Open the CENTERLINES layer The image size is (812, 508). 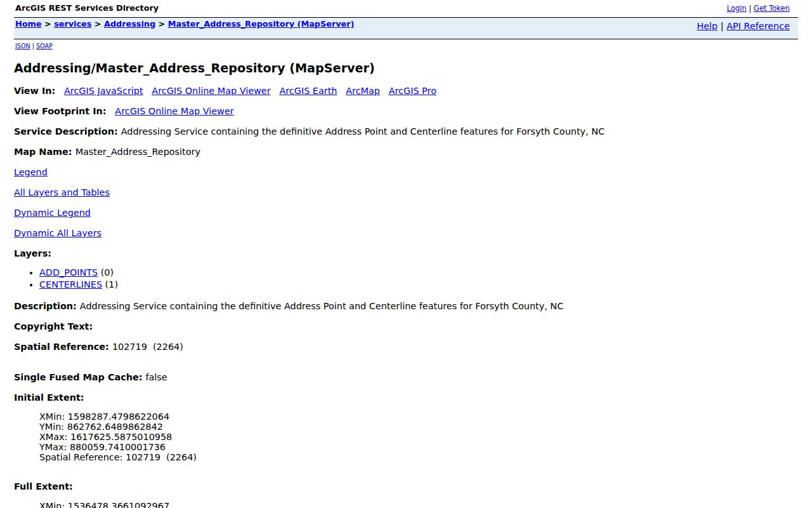[x=70, y=284]
